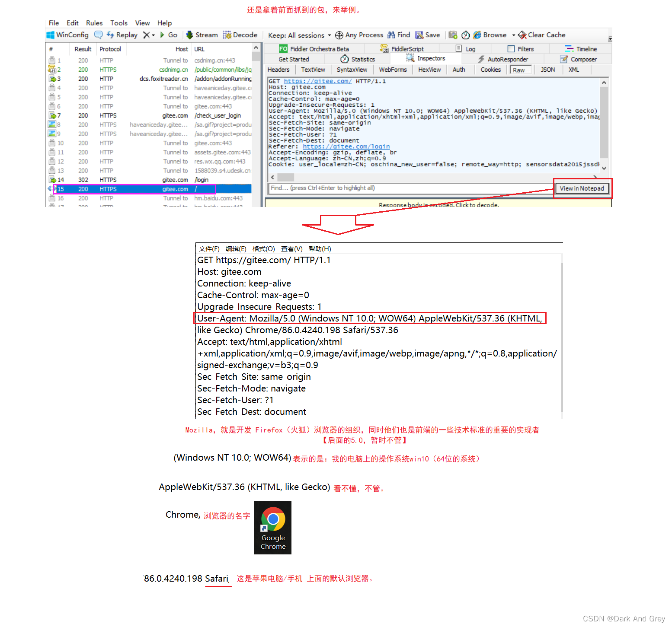Save sessions using the Save icon

click(428, 35)
